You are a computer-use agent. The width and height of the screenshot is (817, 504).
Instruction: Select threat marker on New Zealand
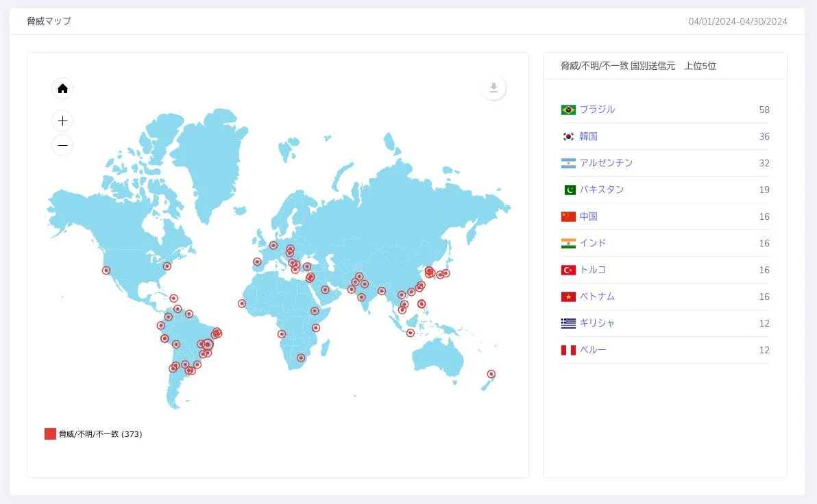click(x=491, y=374)
